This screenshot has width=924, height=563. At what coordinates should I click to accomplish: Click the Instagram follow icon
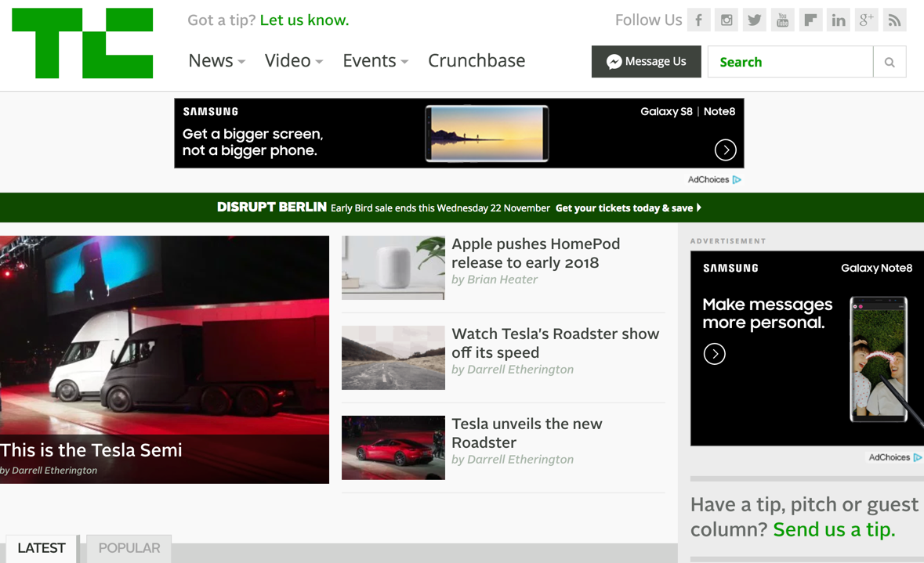(x=727, y=20)
